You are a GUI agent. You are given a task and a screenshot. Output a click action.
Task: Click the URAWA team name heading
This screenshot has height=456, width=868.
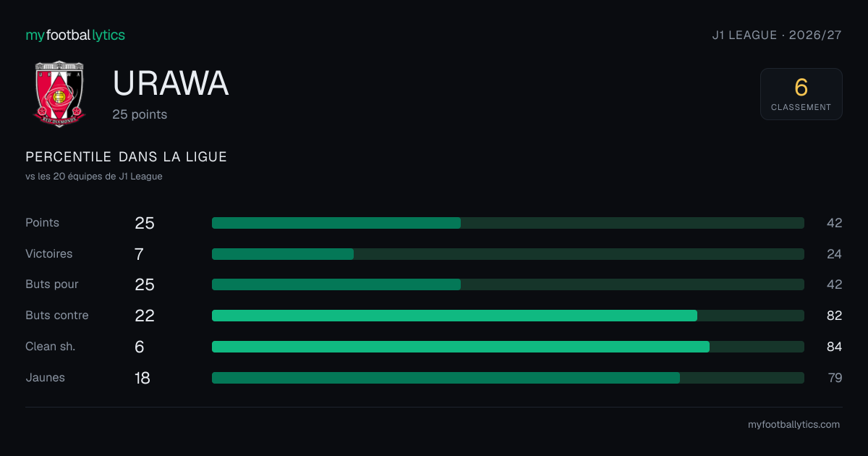pyautogui.click(x=171, y=84)
